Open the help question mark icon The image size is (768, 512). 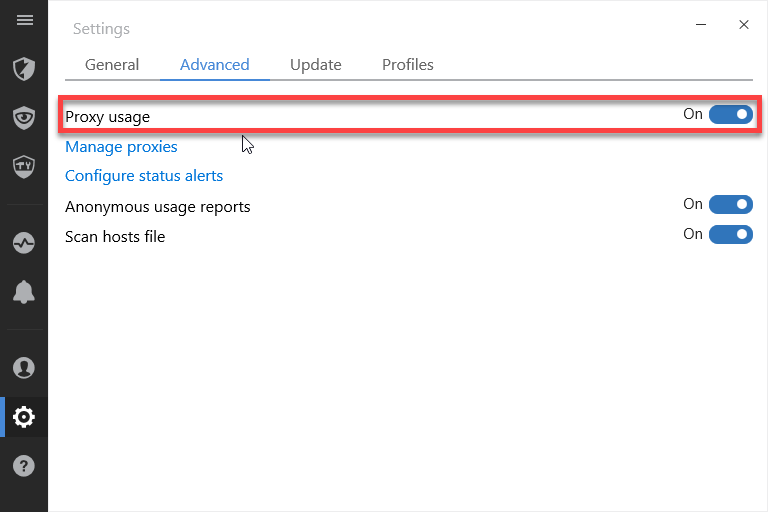pyautogui.click(x=24, y=466)
